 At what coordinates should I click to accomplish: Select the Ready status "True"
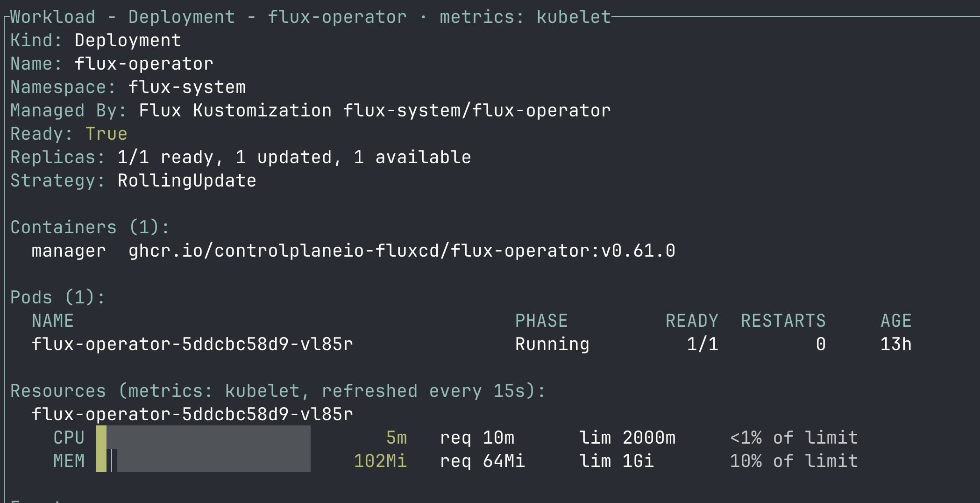[106, 134]
